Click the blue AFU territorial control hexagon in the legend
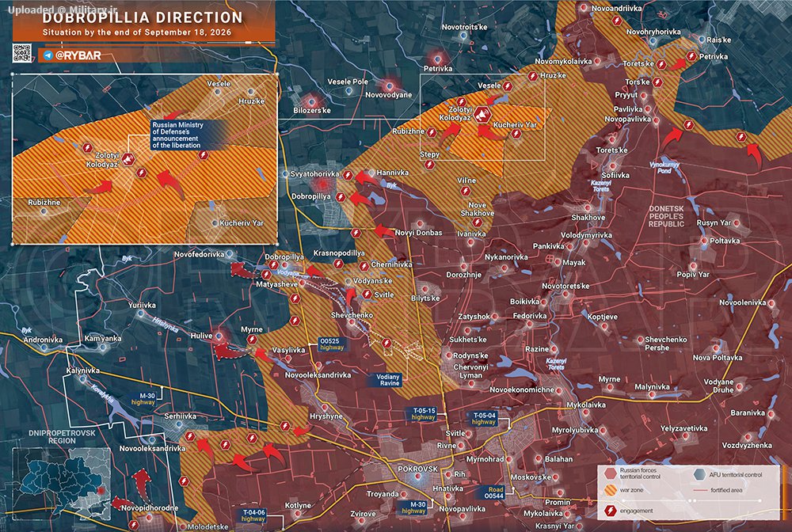Screen dimensions: 792x532 point(699,474)
